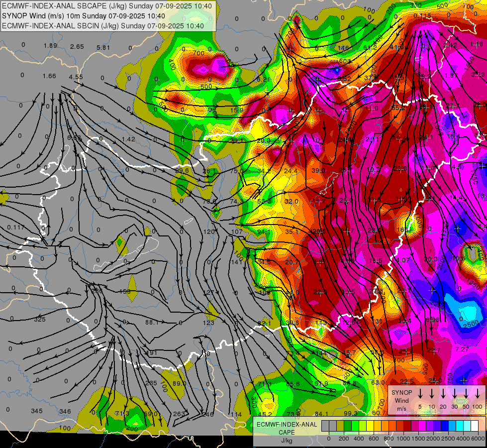
Task: Click the 1500 tick label on CAPE scale
Action: 418,439
